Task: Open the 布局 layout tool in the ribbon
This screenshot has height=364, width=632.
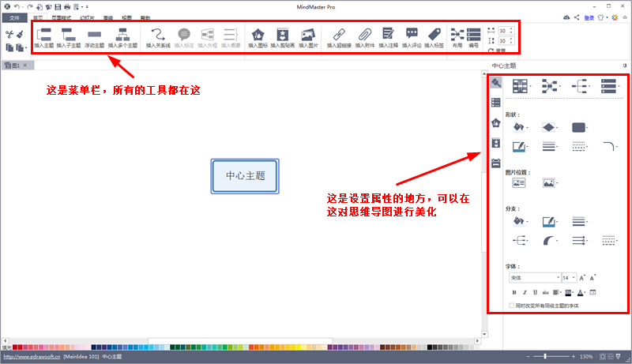Action: [457, 38]
